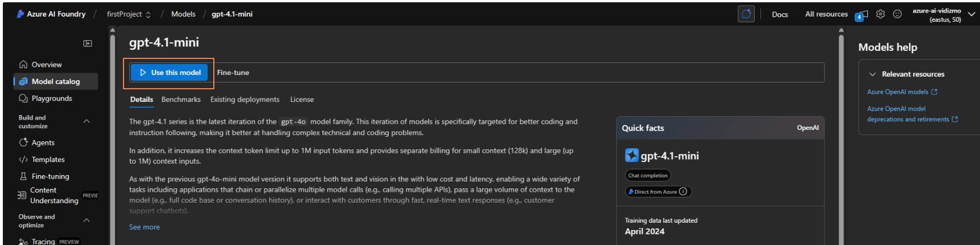
Task: Click the Use this model button
Action: click(170, 73)
